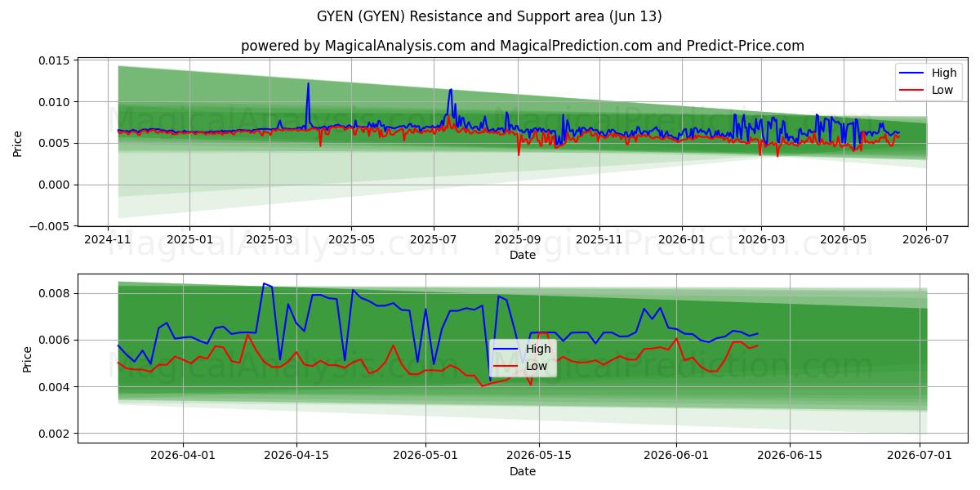The height and width of the screenshot is (490, 980).
Task: Click the '2026-01' x-axis tick label
Action: (x=681, y=240)
